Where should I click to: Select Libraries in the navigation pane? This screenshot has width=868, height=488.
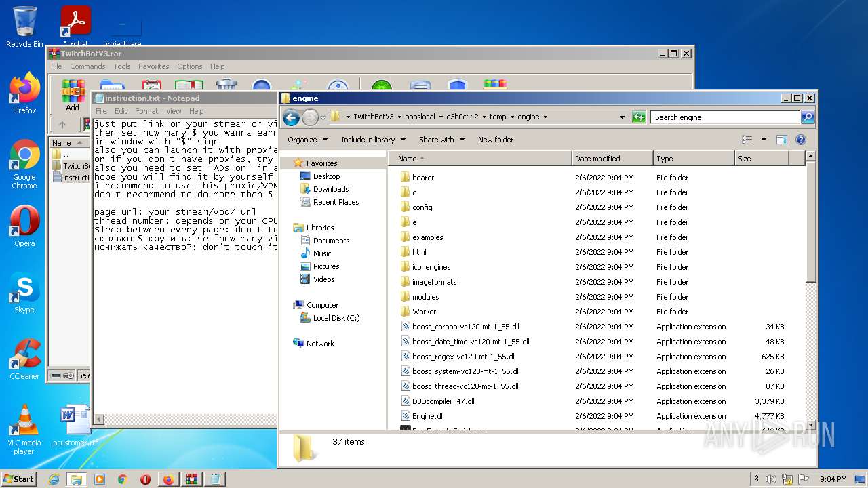(x=320, y=228)
